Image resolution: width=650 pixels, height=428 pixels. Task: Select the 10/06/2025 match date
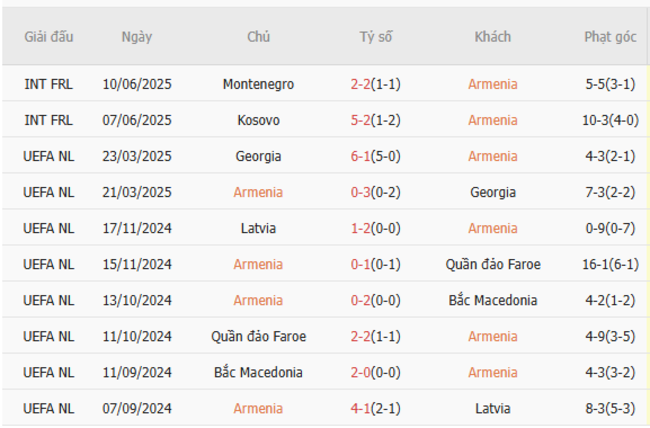click(137, 84)
